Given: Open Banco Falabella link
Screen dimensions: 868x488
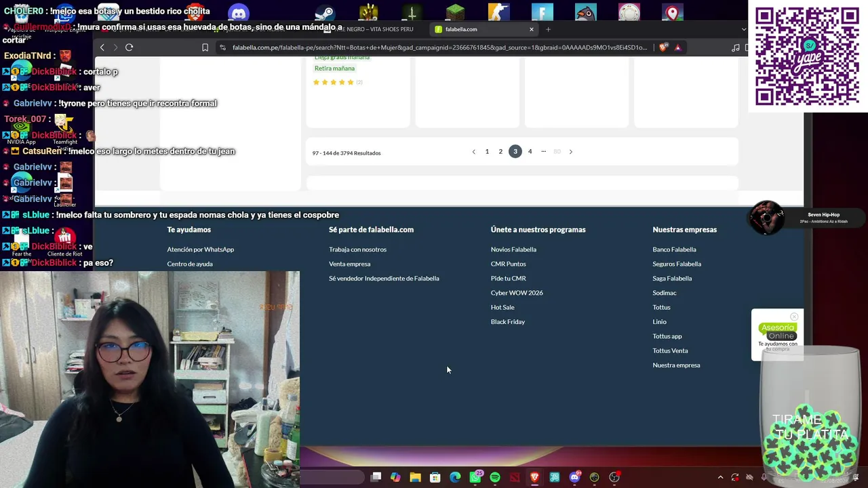Looking at the screenshot, I should (674, 249).
